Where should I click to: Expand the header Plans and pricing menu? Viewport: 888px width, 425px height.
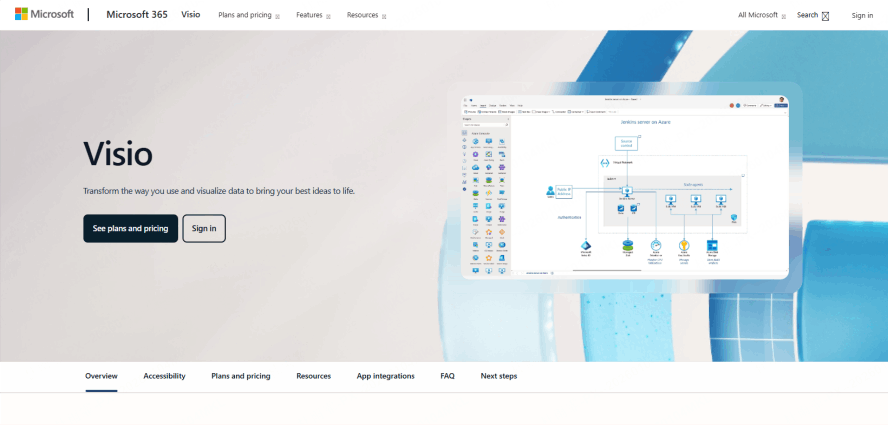coord(249,15)
